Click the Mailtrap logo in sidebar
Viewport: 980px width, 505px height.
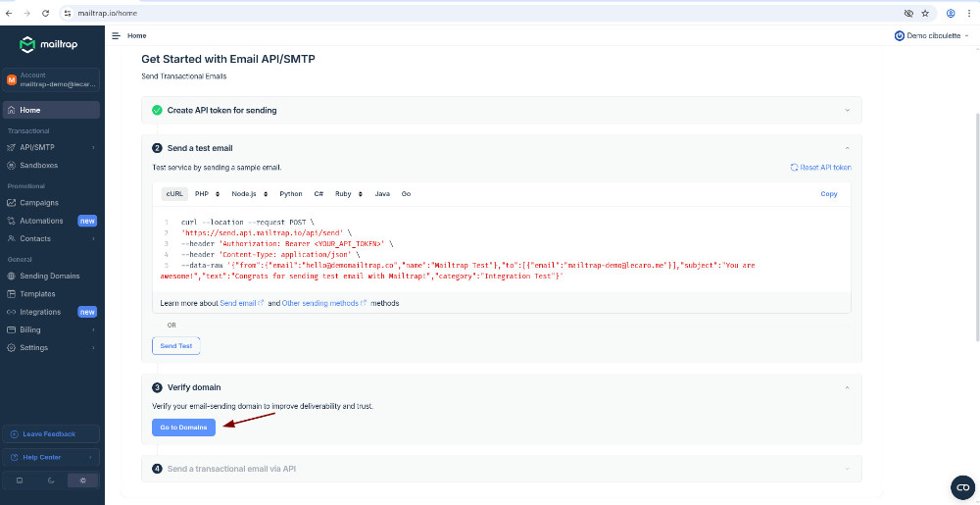pos(51,46)
